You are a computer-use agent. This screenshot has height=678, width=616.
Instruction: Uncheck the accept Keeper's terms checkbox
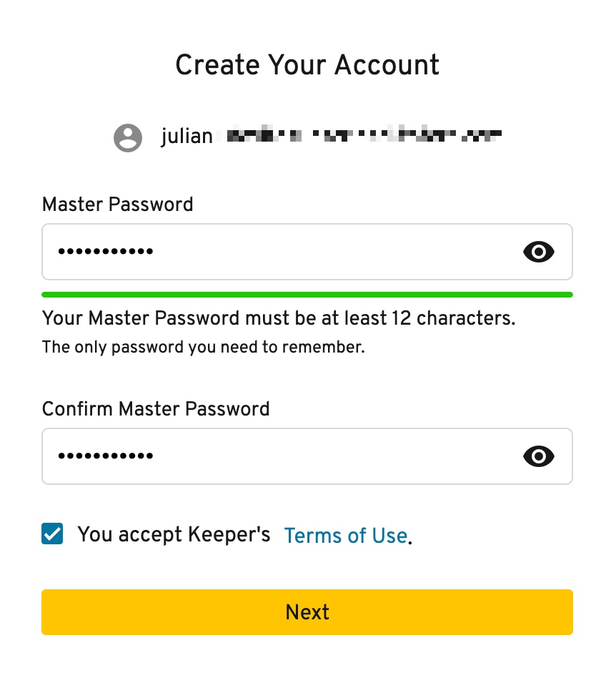tap(52, 533)
